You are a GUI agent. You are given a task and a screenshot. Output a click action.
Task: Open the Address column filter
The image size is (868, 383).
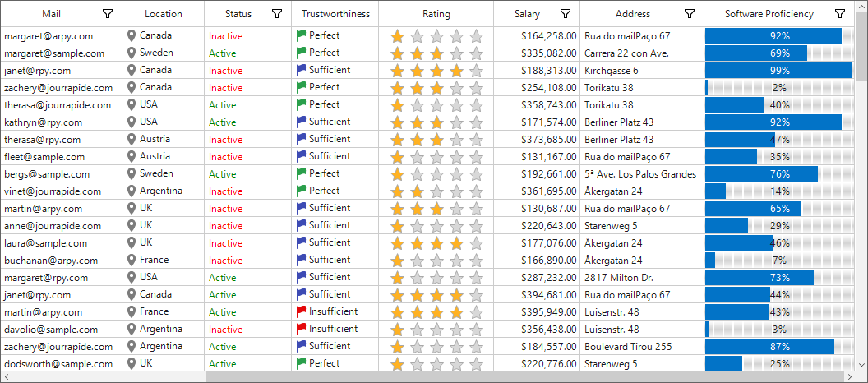tap(689, 14)
